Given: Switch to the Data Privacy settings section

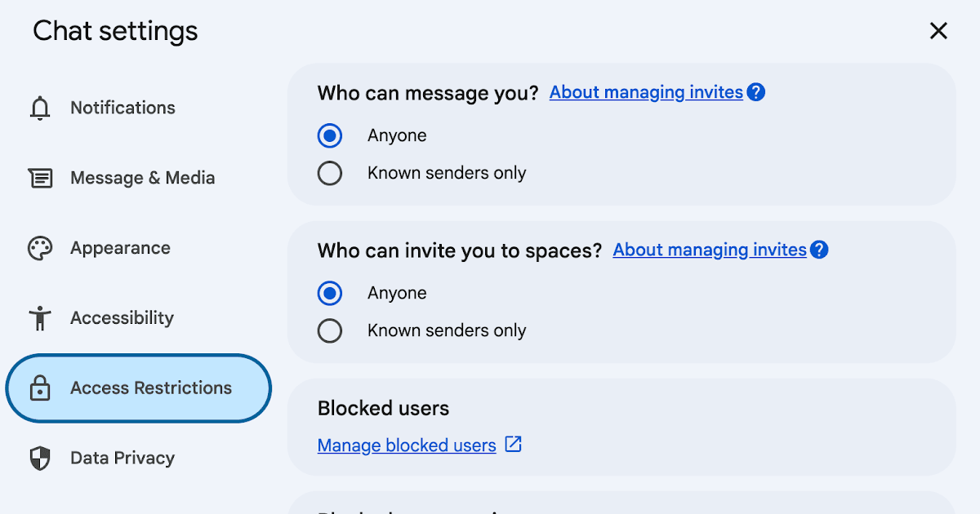Looking at the screenshot, I should (x=122, y=459).
